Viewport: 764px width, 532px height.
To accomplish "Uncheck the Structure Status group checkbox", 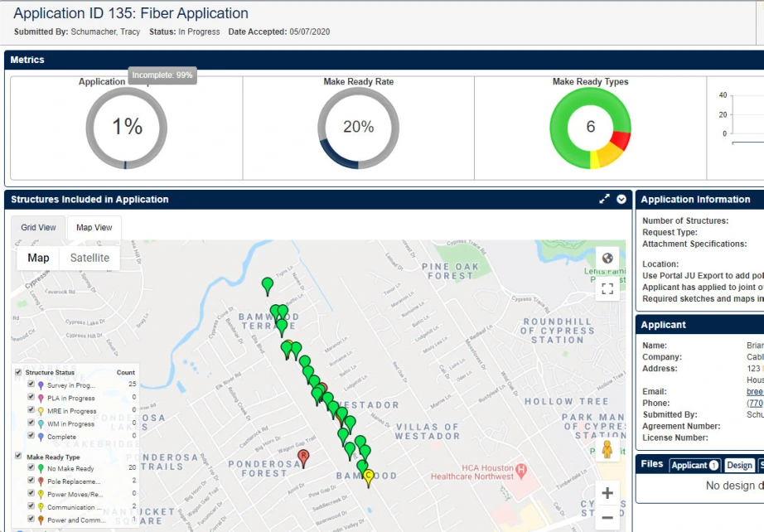I will tap(18, 372).
